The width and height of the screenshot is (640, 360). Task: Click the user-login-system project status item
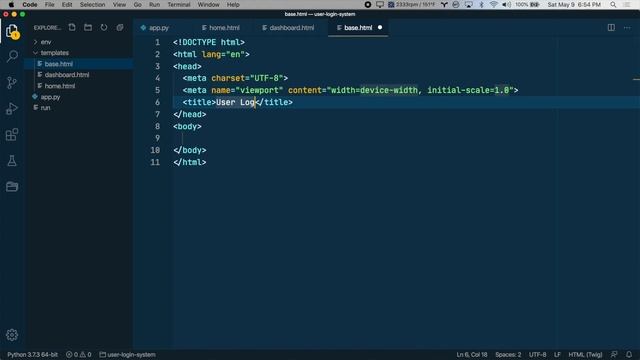(x=127, y=354)
